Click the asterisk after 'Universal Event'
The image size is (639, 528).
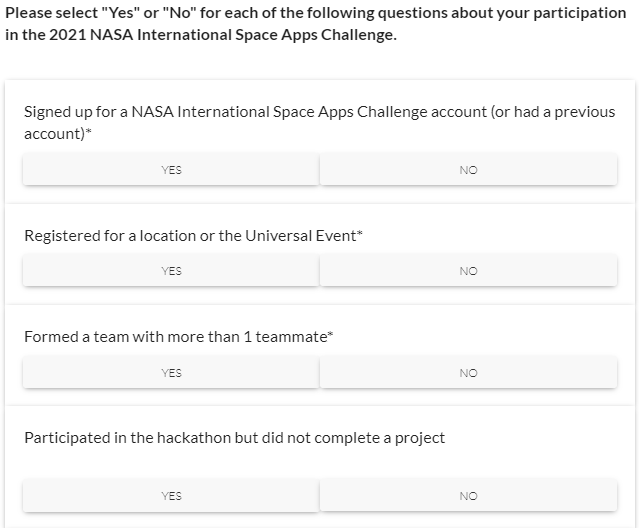pyautogui.click(x=360, y=234)
